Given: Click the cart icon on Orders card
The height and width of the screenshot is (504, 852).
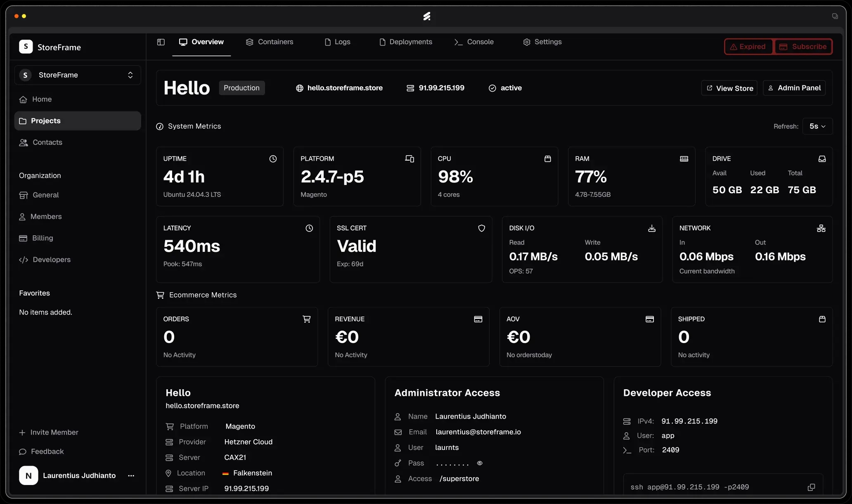Looking at the screenshot, I should [307, 319].
